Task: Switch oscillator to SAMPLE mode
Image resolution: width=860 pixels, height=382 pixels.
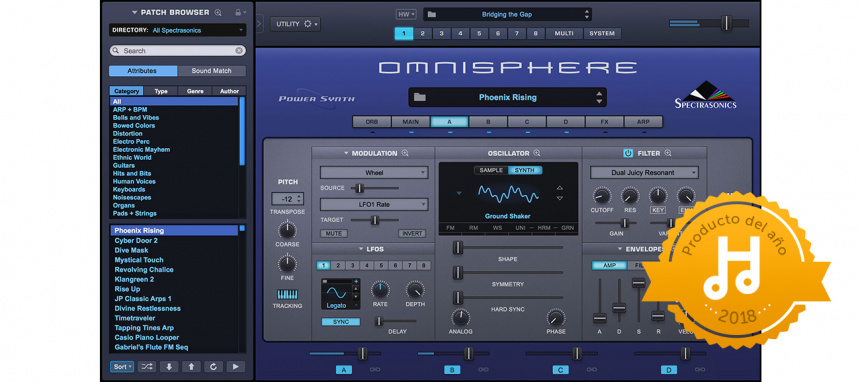Action: click(491, 170)
